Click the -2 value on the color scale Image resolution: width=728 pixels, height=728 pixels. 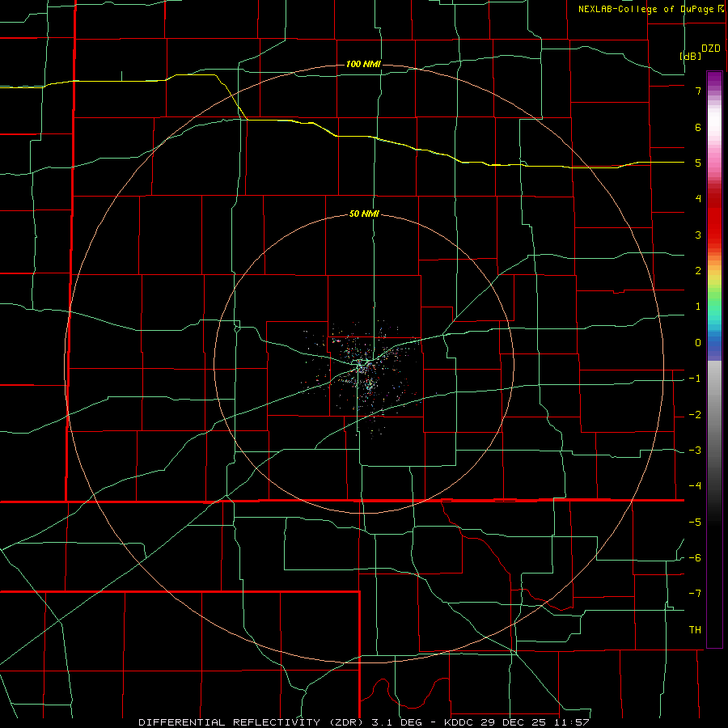695,415
